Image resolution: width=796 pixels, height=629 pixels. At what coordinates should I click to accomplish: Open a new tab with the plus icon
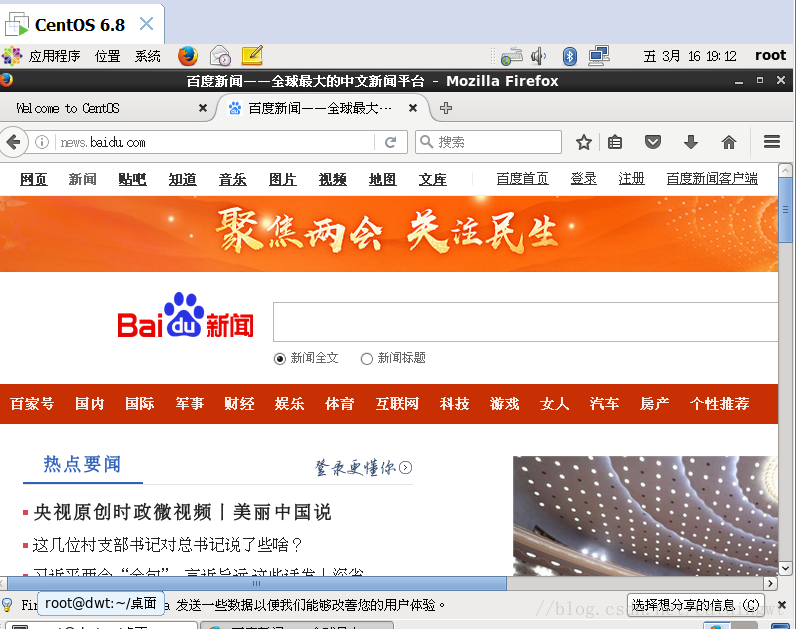pyautogui.click(x=446, y=108)
